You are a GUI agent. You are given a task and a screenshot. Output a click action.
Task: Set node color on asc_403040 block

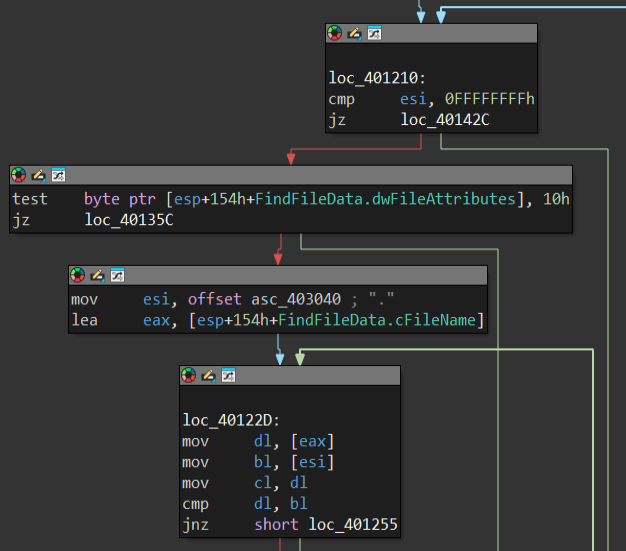click(x=77, y=275)
